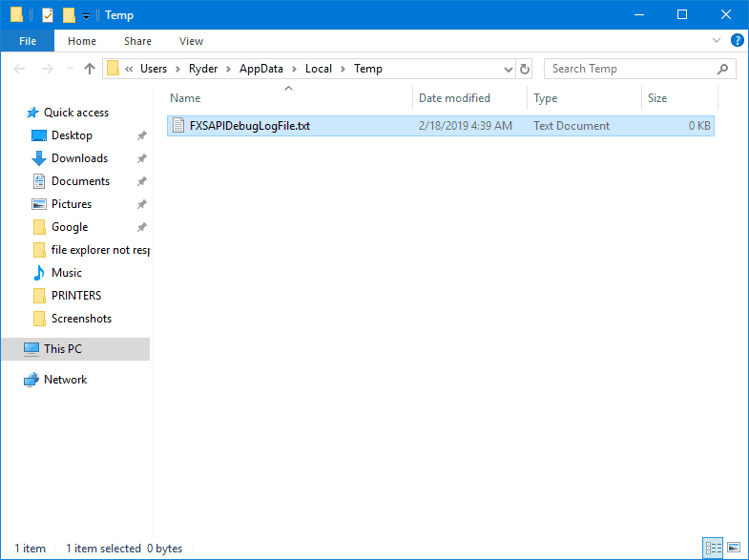The width and height of the screenshot is (749, 560).
Task: Open Customize Quick Access Toolbar dropdown
Action: coord(86,16)
